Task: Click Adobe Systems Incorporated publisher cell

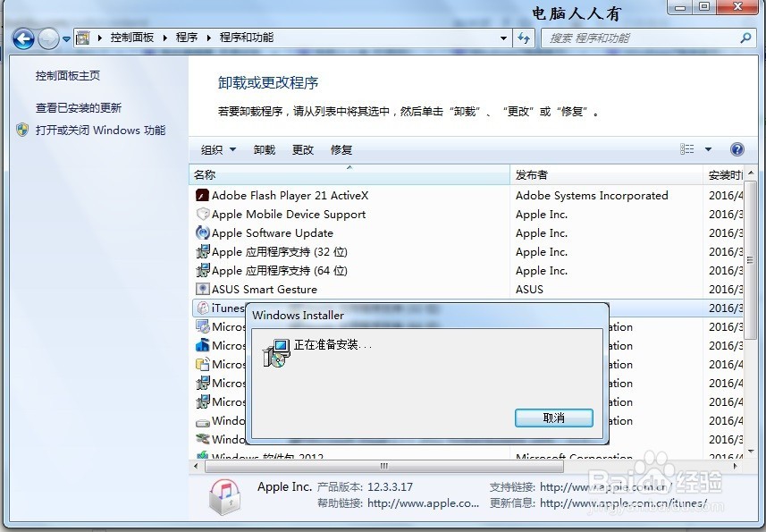Action: coord(592,196)
